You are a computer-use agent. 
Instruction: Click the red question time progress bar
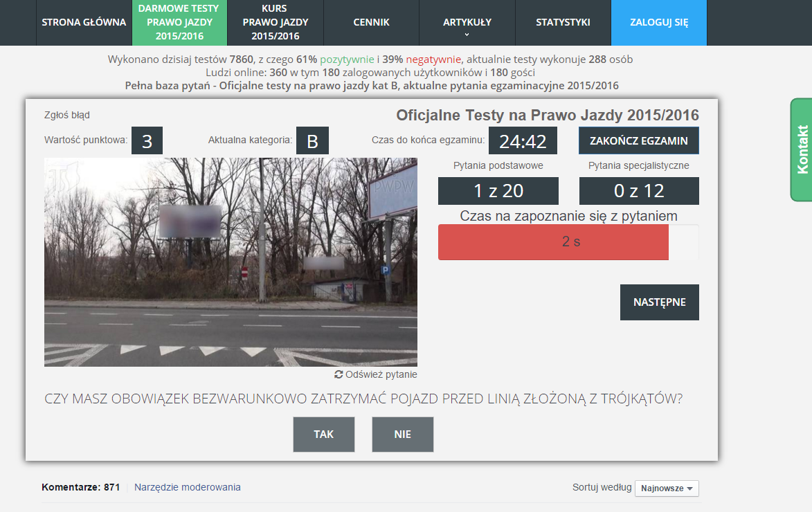pos(553,242)
